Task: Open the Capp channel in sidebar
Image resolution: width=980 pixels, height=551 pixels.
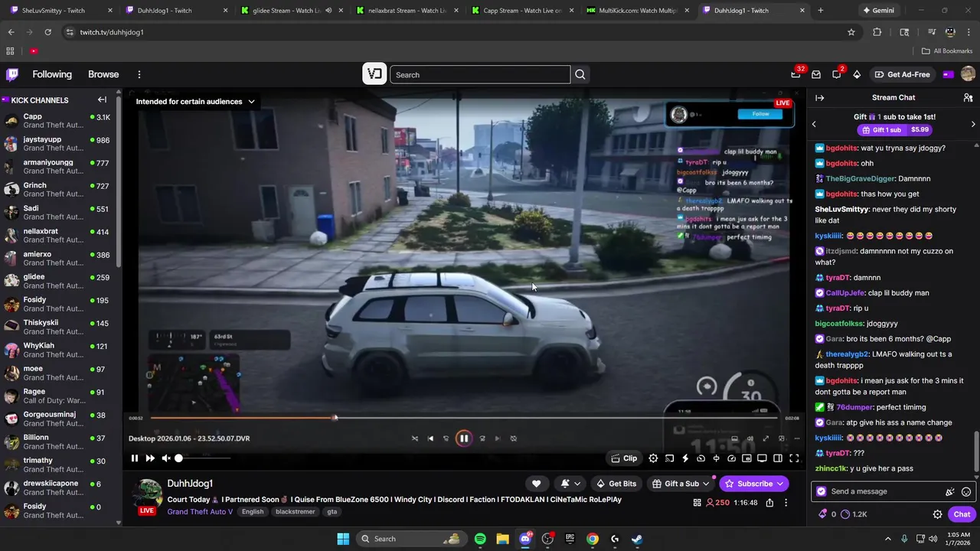Action: [60, 120]
